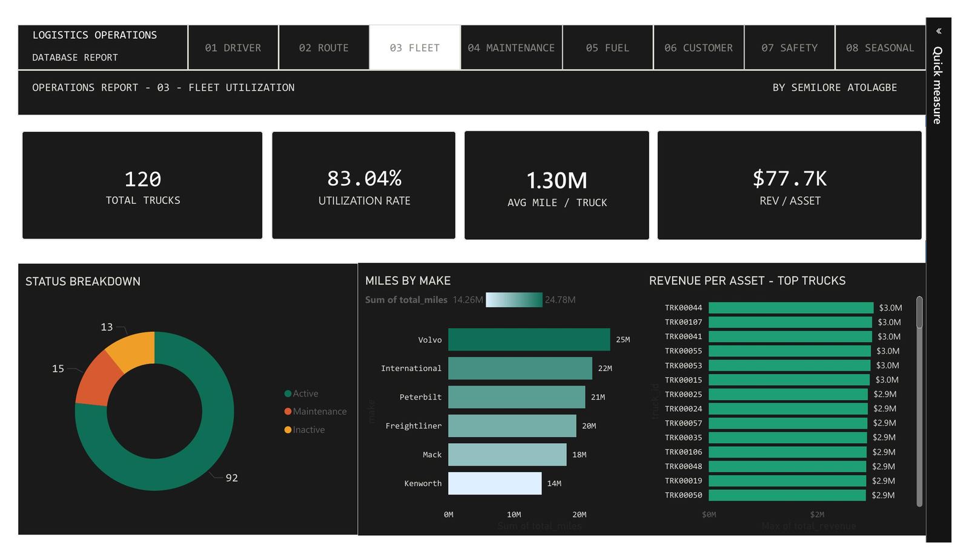Click the Active legend marker

pyautogui.click(x=288, y=394)
